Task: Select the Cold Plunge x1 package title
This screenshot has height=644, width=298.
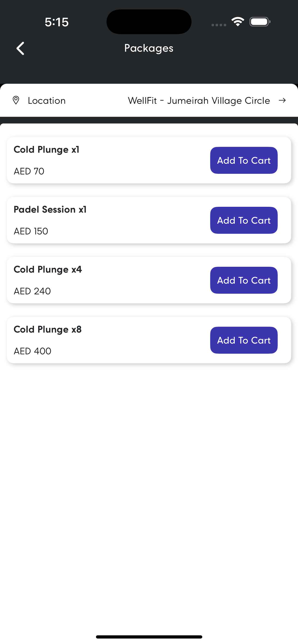Action: coord(46,150)
